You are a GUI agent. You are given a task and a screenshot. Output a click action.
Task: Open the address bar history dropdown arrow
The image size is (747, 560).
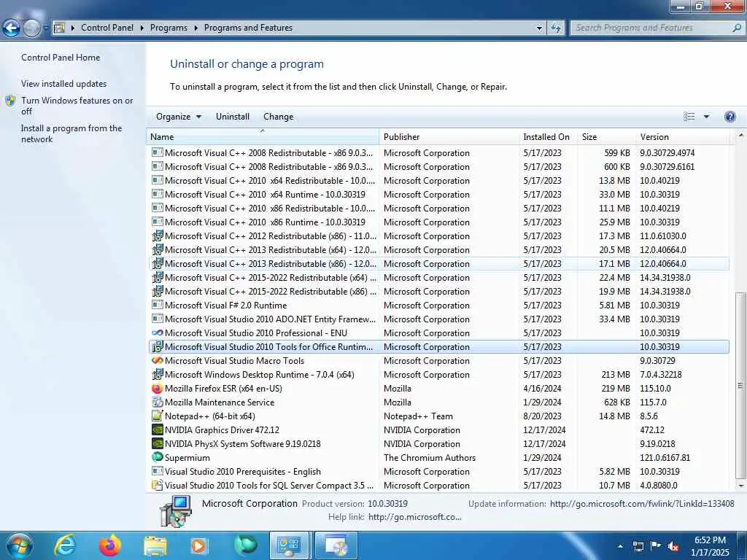tap(539, 28)
